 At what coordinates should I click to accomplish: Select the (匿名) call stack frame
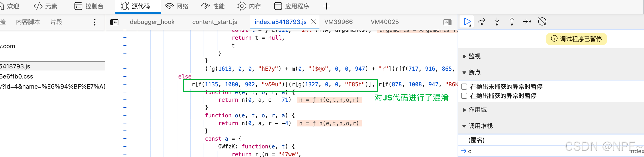point(476,140)
